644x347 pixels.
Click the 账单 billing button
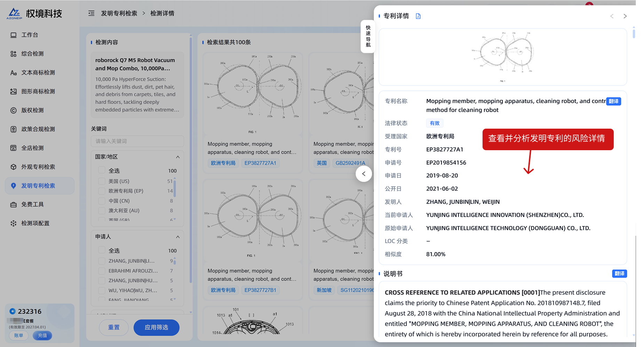point(19,336)
